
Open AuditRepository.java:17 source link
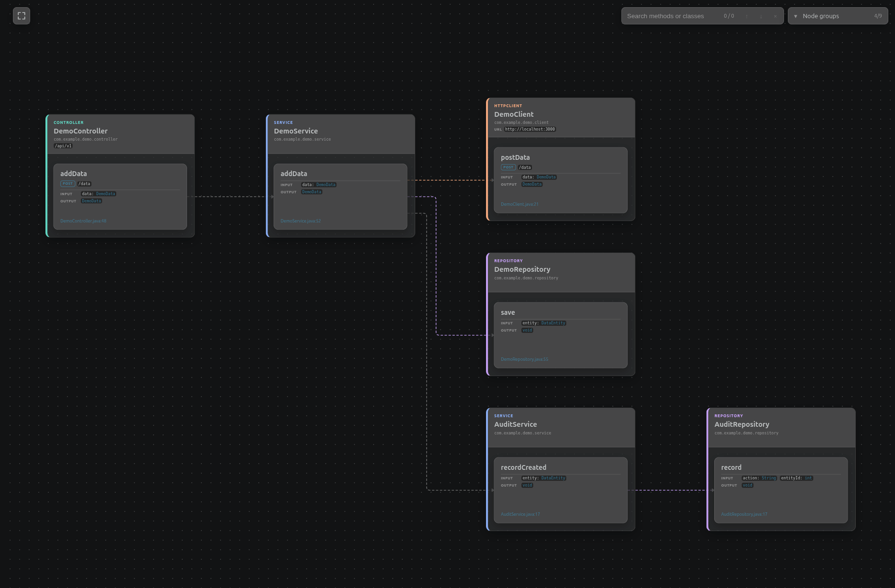tap(744, 514)
